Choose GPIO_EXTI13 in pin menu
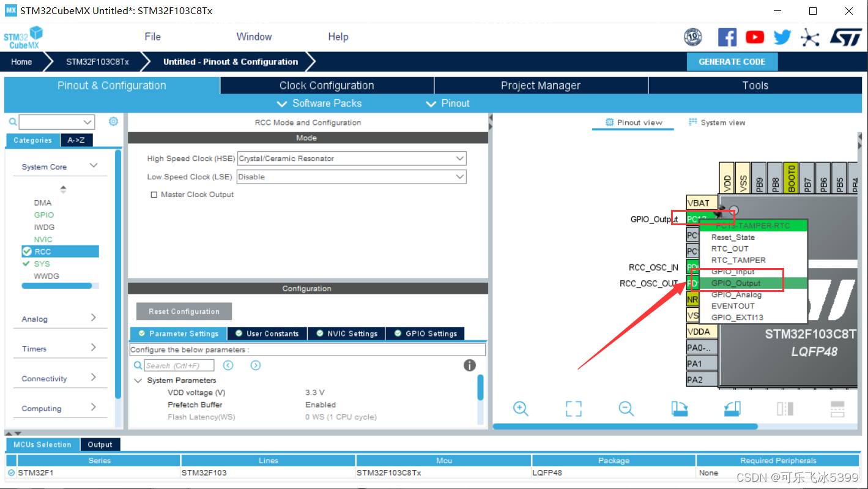 pos(752,317)
